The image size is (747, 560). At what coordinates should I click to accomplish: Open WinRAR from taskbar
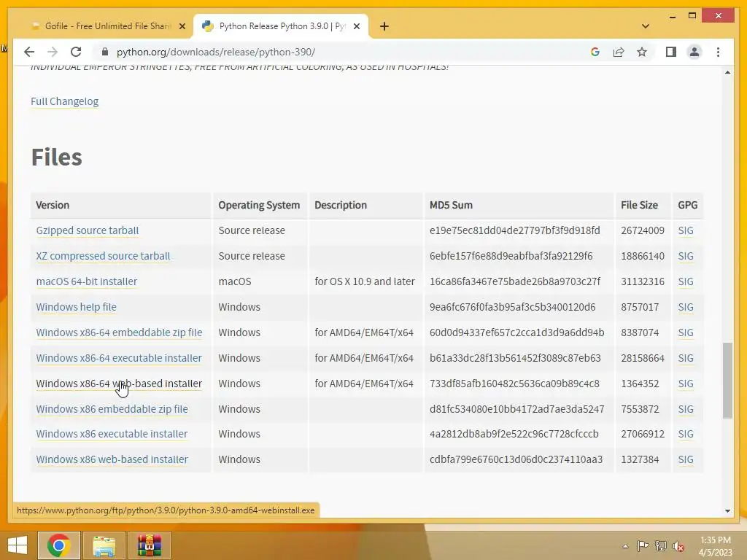(149, 545)
